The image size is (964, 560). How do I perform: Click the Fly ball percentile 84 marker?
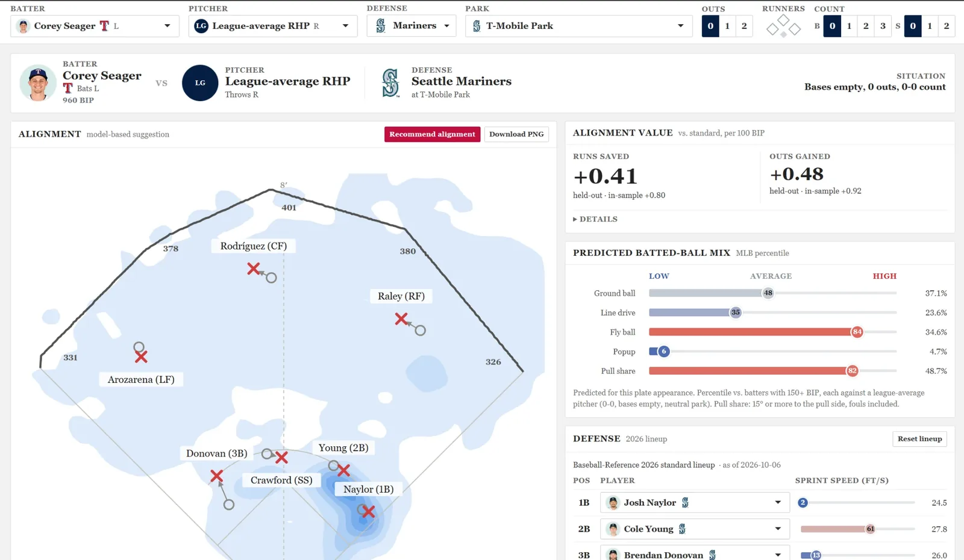857,332
